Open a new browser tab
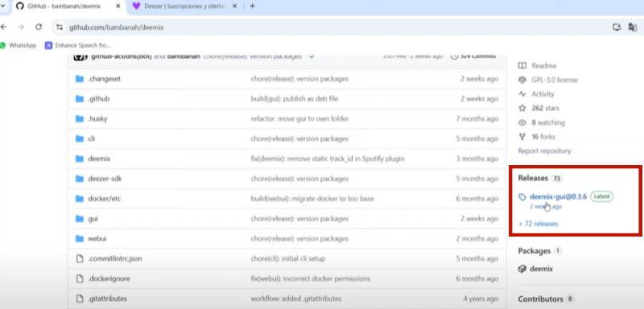The image size is (644, 309). pyautogui.click(x=252, y=6)
